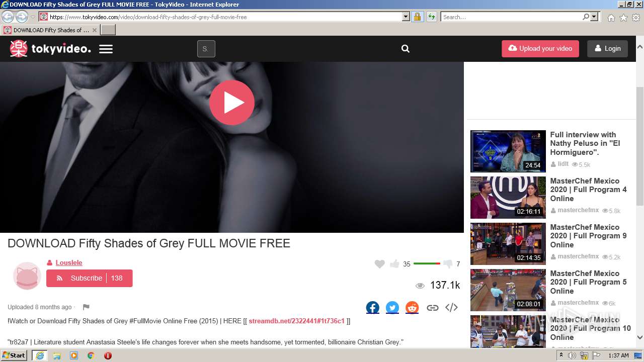Screen dimensions: 644x362
Task: Open Louslele channel link
Action: (69, 262)
